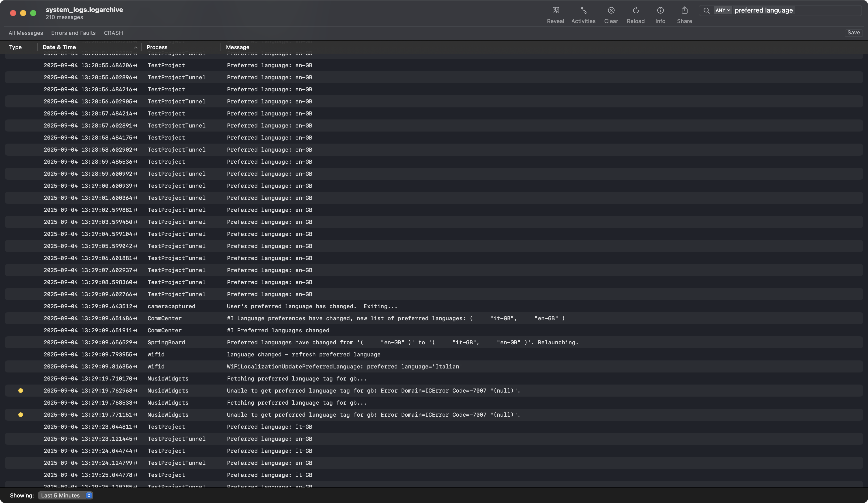Viewport: 868px width, 503px height.
Task: Select TestProject row at 13:28:56.484216
Action: (x=434, y=89)
